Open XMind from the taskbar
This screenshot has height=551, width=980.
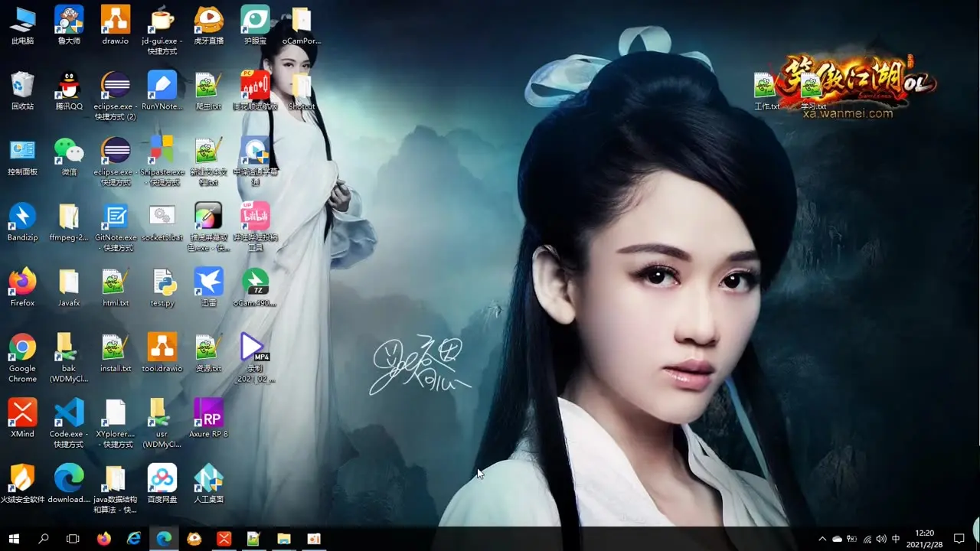224,539
